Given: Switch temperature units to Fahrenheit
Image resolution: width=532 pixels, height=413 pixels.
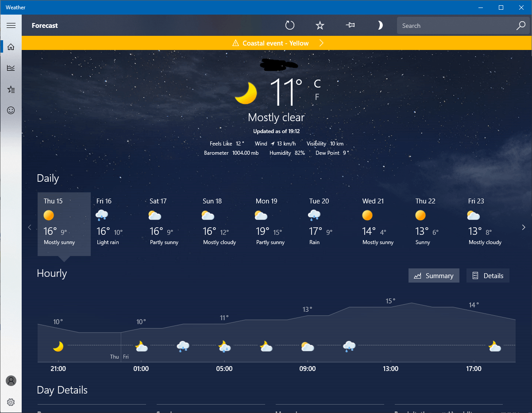Looking at the screenshot, I should pos(317,97).
